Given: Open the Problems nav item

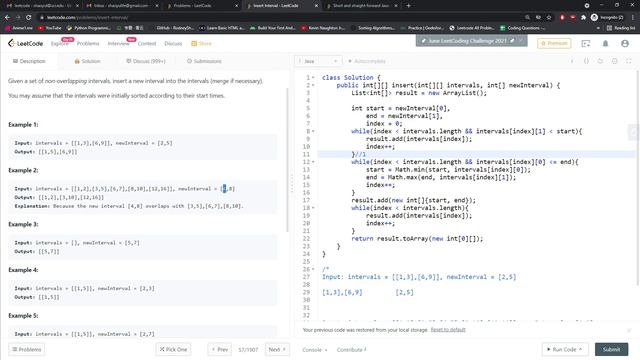Looking at the screenshot, I should pos(88,44).
